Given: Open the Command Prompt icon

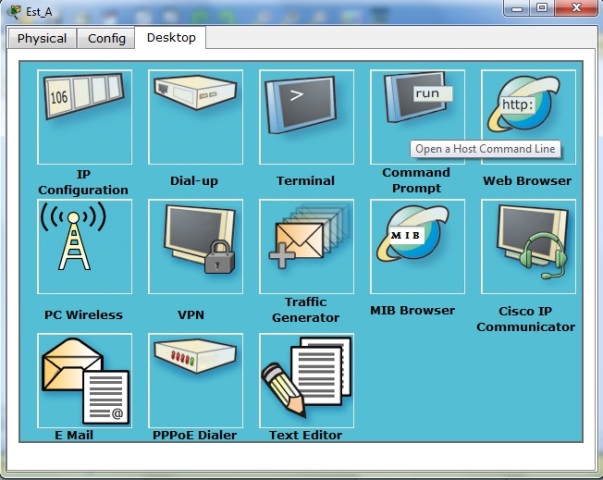Looking at the screenshot, I should [417, 110].
